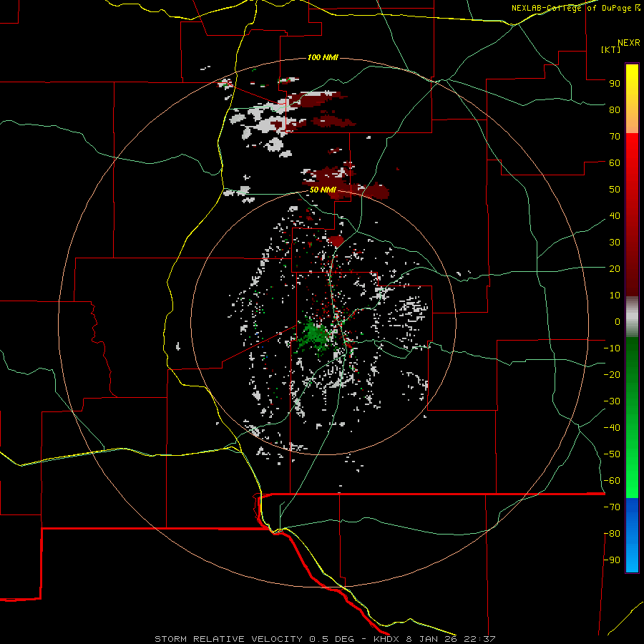This screenshot has width=644, height=644.
Task: Click the '50 NMI' range ring label
Action: point(323,190)
